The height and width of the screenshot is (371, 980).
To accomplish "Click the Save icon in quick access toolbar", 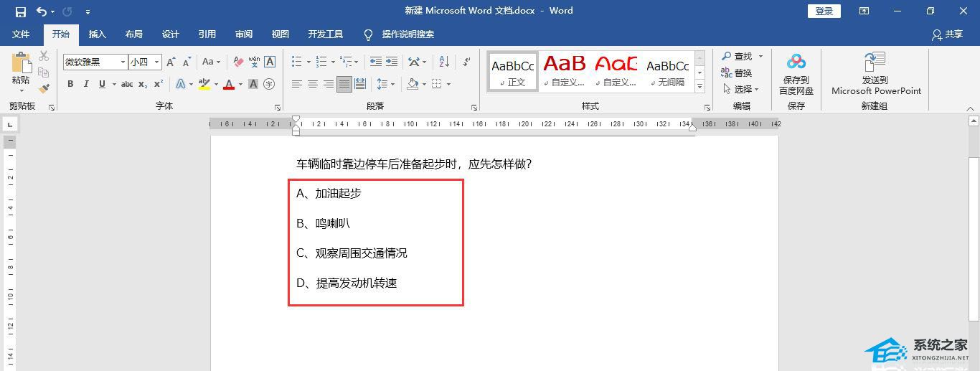I will (20, 11).
